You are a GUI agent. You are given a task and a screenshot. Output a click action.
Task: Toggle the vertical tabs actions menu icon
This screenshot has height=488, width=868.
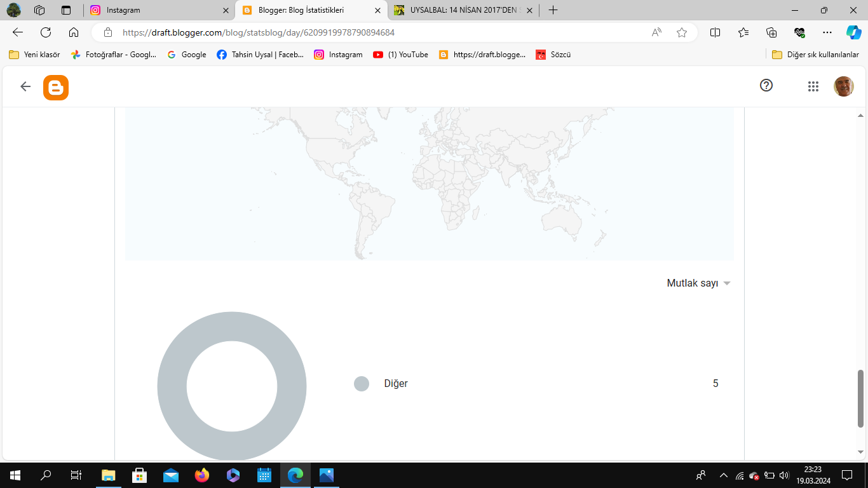[66, 10]
